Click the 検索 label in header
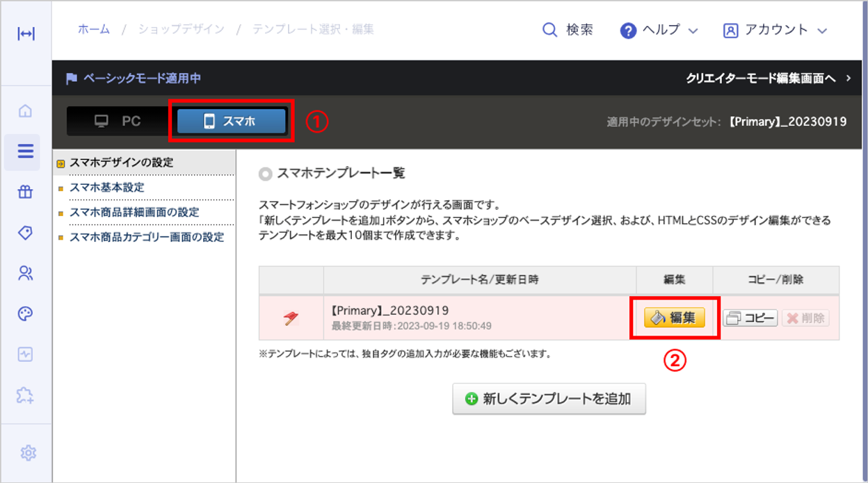868x483 pixels. point(579,30)
